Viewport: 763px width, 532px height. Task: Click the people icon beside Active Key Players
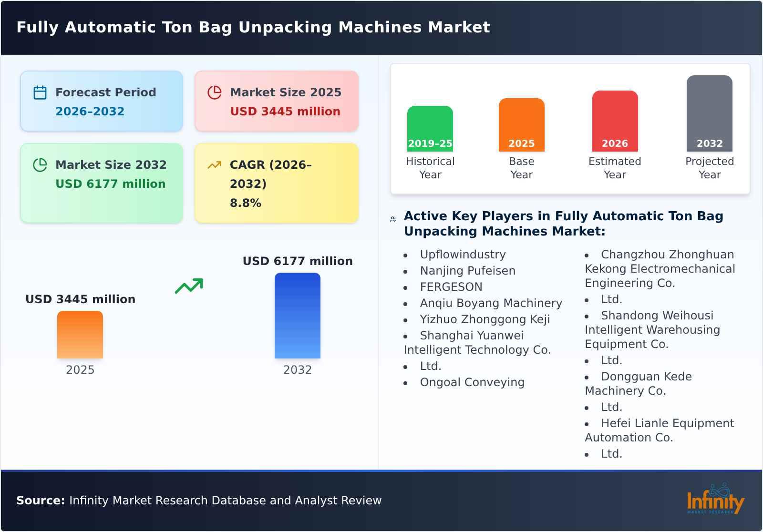click(x=393, y=219)
